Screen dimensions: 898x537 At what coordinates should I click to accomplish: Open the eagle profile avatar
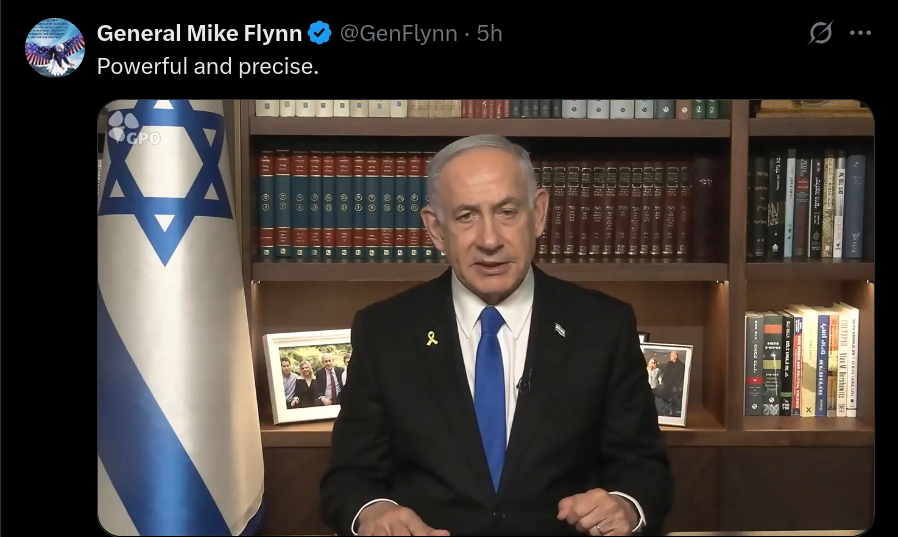coord(54,47)
